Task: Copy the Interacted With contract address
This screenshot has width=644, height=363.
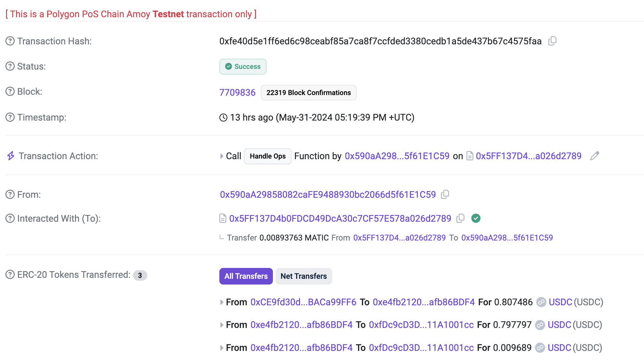Action: click(460, 219)
